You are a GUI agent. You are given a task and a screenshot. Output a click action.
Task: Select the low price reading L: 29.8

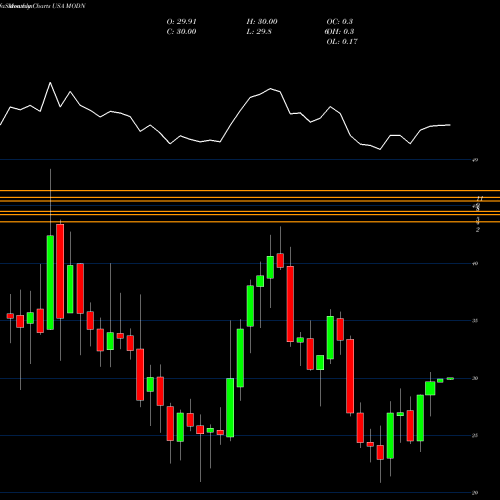tap(259, 32)
